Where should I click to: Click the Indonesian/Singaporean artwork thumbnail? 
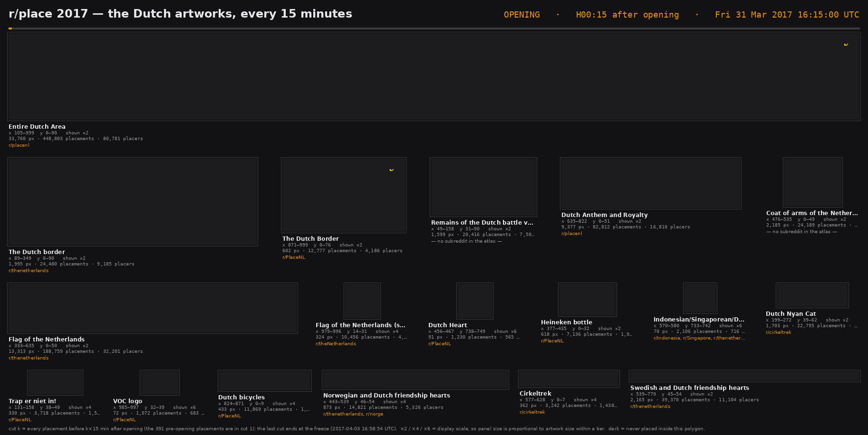coord(700,298)
